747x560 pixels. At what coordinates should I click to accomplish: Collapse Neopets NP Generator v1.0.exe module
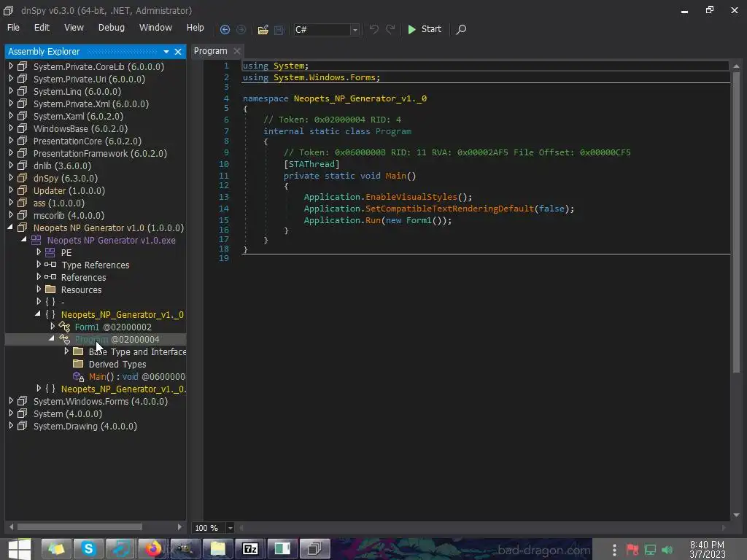[x=24, y=240]
